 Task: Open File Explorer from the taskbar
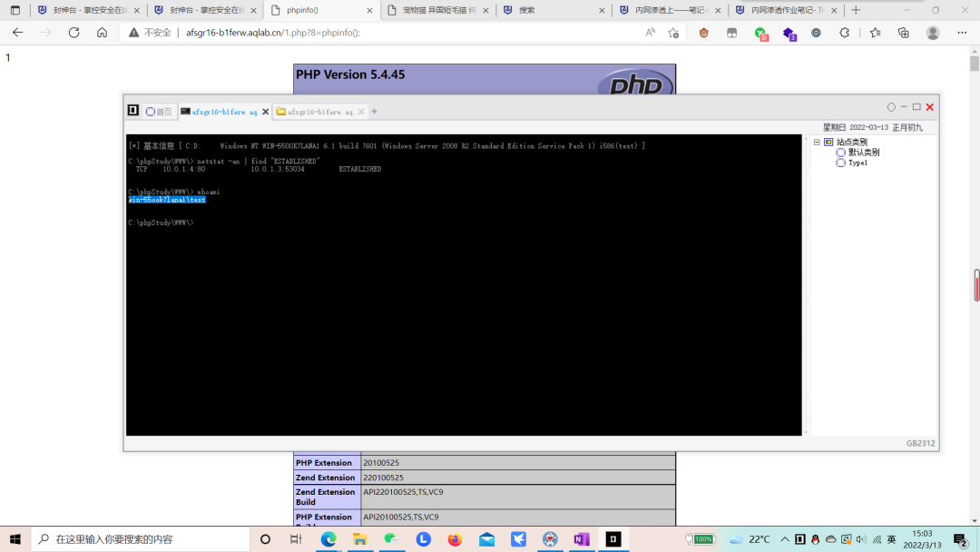(x=359, y=539)
